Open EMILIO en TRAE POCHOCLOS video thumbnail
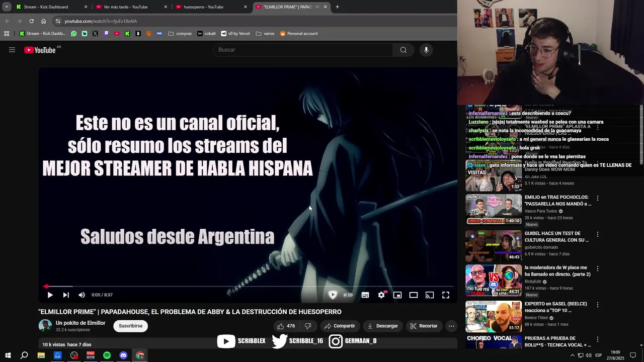644x362 pixels. tap(494, 210)
